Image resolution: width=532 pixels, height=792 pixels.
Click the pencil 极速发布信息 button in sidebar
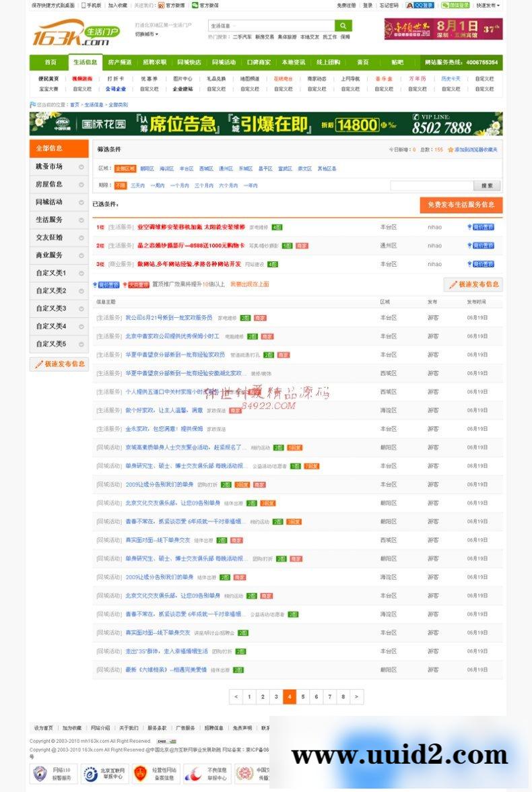coord(59,364)
